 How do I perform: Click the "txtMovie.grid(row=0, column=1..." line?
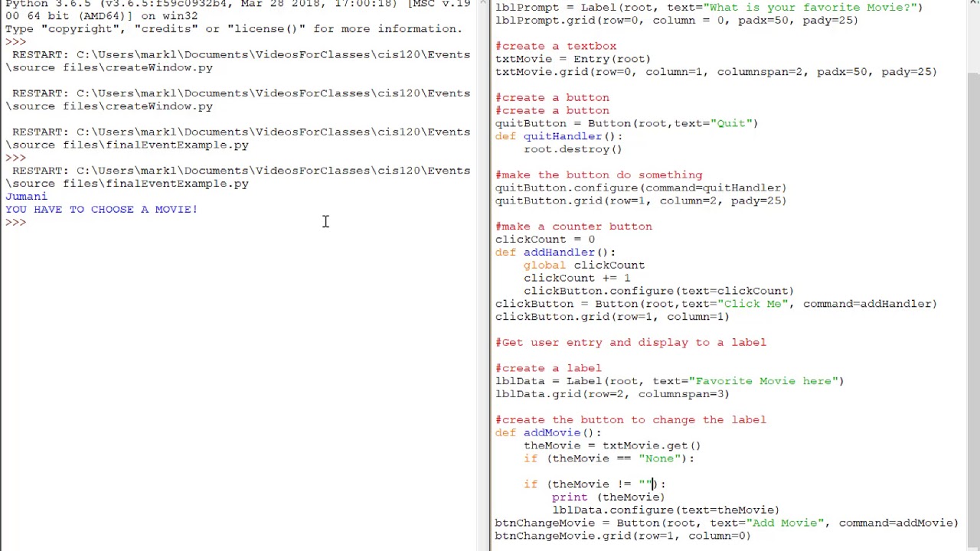click(x=716, y=72)
